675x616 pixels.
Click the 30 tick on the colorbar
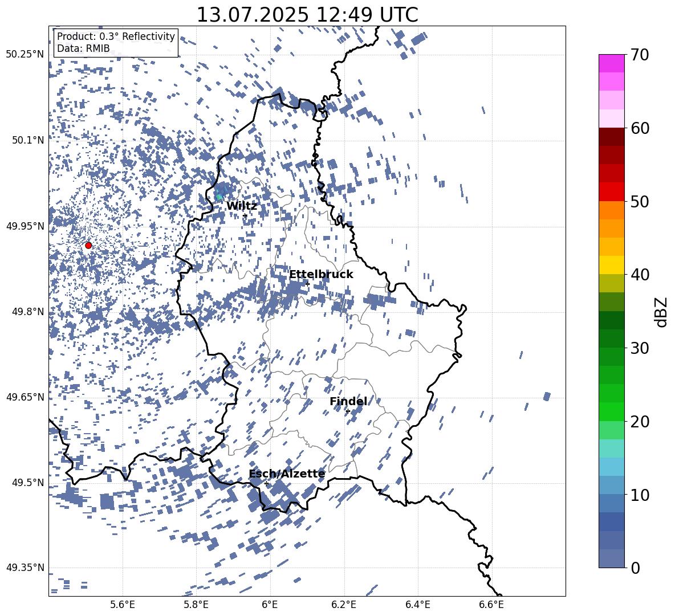640,348
